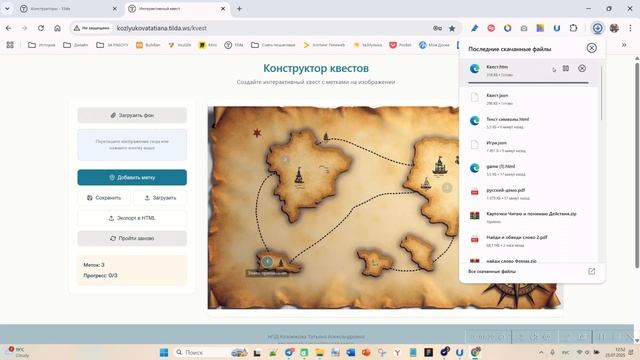
Task: Expand the hidden bookmarks chevron
Action: 624,45
